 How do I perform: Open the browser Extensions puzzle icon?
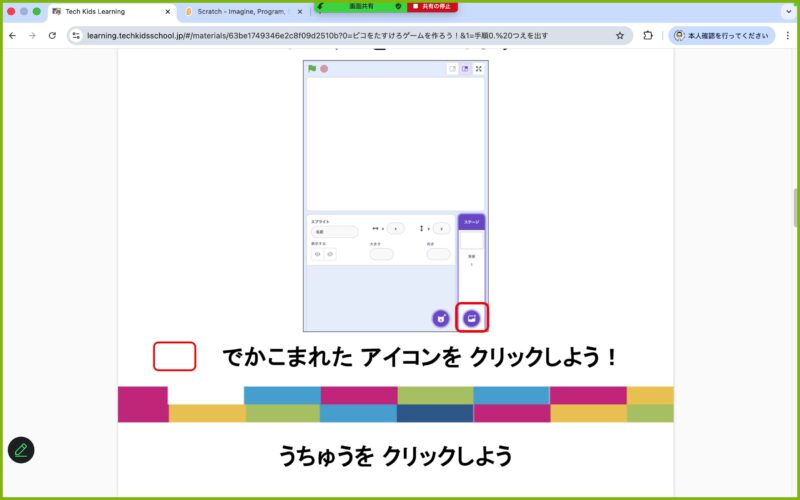[648, 35]
